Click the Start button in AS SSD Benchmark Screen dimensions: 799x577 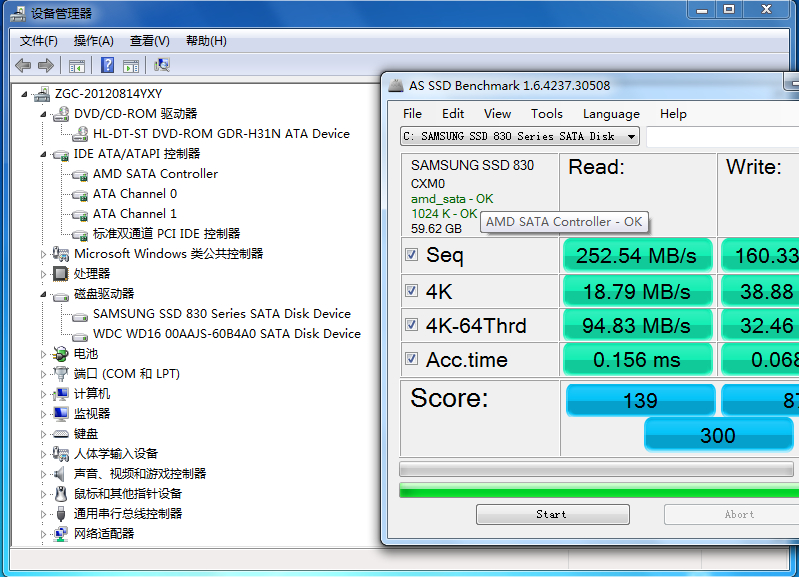553,514
